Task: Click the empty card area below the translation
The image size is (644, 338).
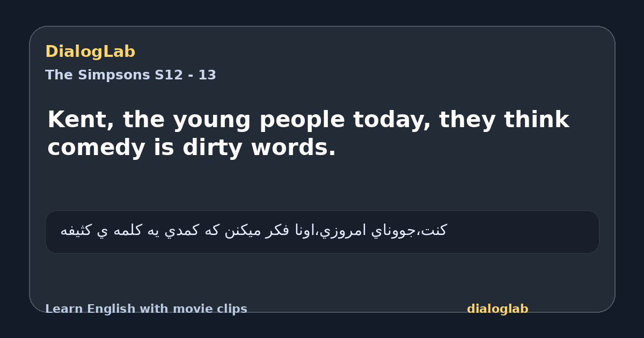Action: point(322,276)
